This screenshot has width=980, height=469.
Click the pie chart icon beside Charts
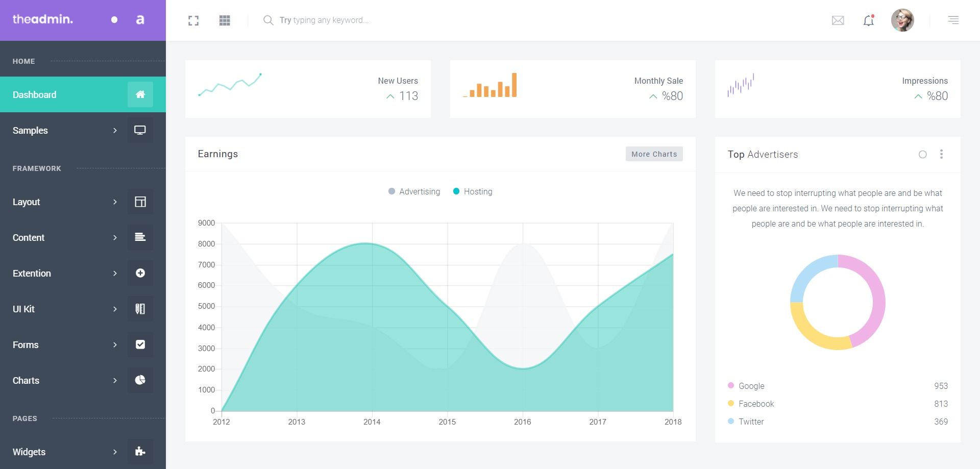point(140,380)
